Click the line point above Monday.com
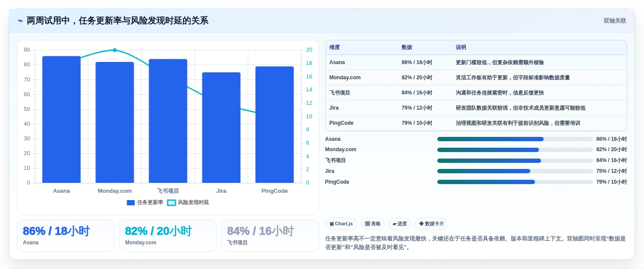The width and height of the screenshot is (644, 269). tap(115, 50)
